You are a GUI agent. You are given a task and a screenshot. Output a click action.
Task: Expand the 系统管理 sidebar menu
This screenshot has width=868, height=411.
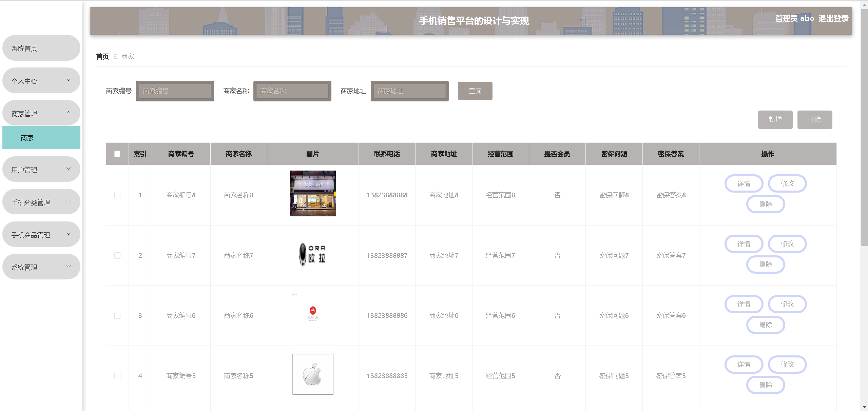[x=41, y=267]
